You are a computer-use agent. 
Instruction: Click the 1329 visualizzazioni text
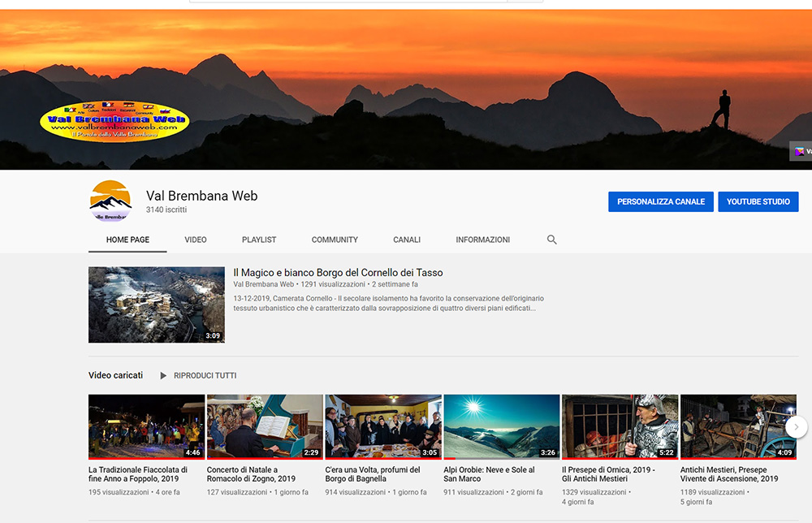tap(594, 492)
